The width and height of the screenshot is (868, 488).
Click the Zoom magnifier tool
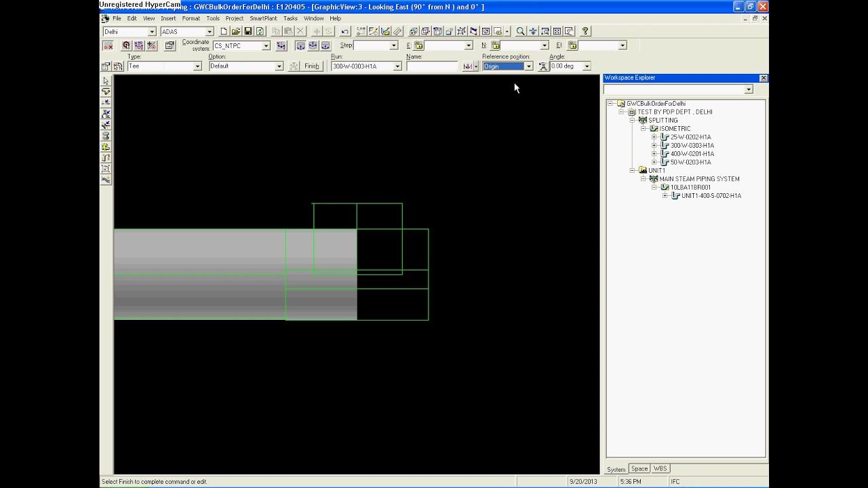(520, 31)
